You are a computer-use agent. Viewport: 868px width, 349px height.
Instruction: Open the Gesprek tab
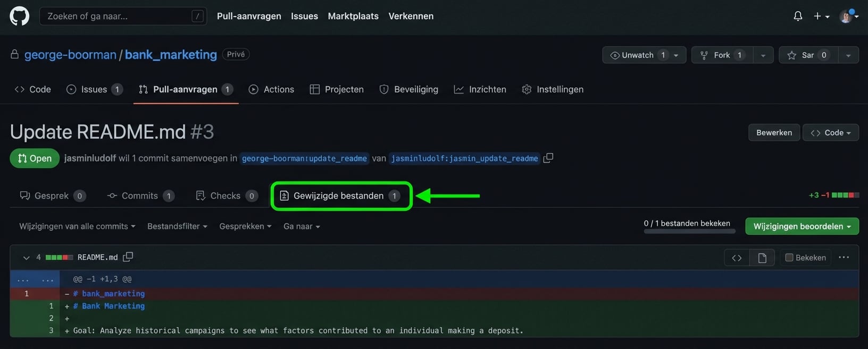click(x=53, y=196)
